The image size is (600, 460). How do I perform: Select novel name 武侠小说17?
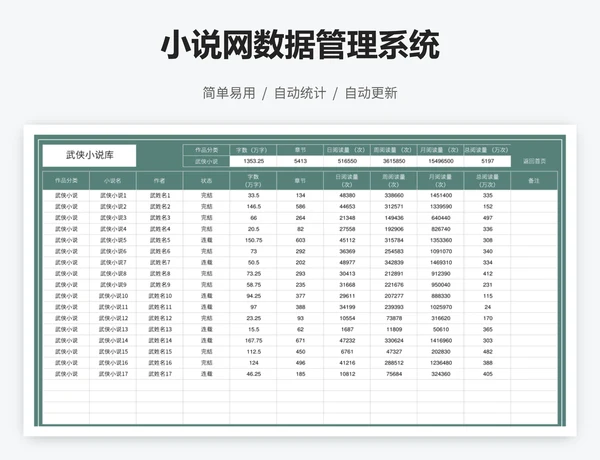point(113,374)
